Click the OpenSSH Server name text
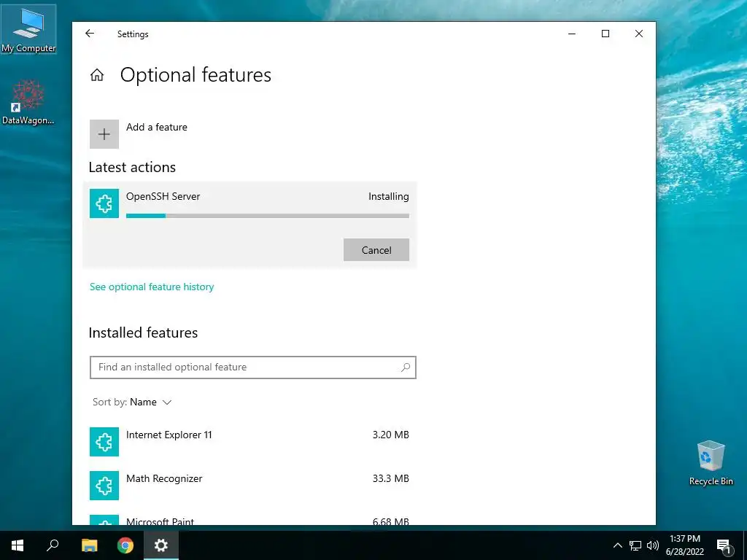 [x=163, y=196]
